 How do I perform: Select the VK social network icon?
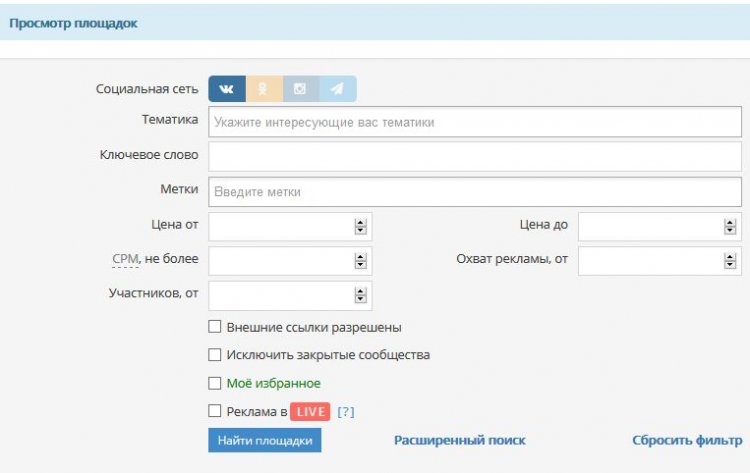coord(227,89)
